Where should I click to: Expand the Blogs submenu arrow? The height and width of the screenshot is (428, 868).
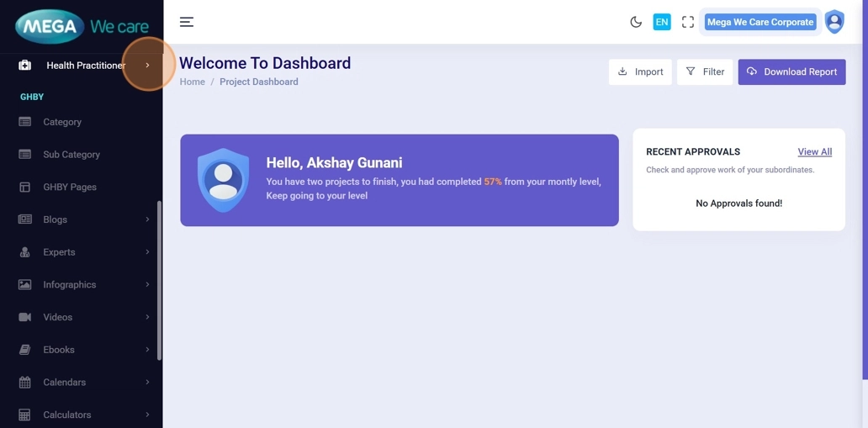pyautogui.click(x=147, y=219)
